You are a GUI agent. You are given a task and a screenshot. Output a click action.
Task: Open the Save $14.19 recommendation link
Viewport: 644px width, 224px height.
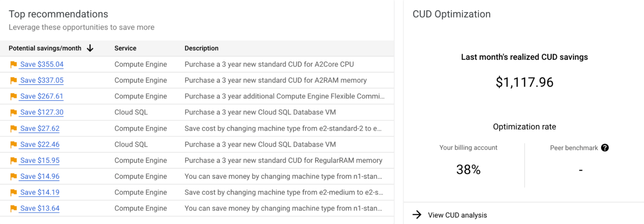(40, 192)
